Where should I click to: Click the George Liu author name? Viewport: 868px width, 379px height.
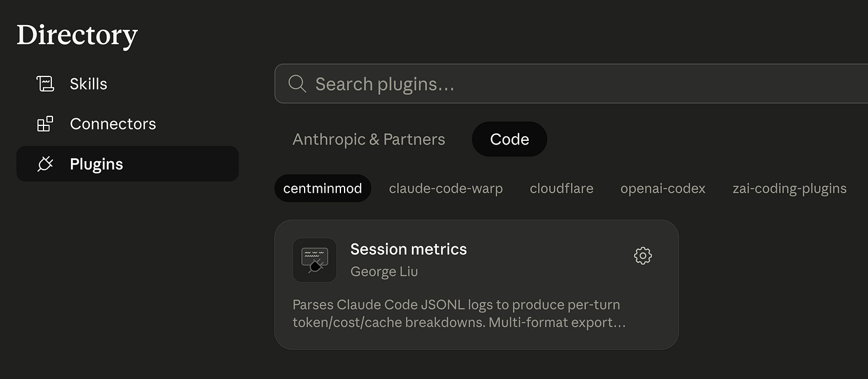pyautogui.click(x=384, y=272)
